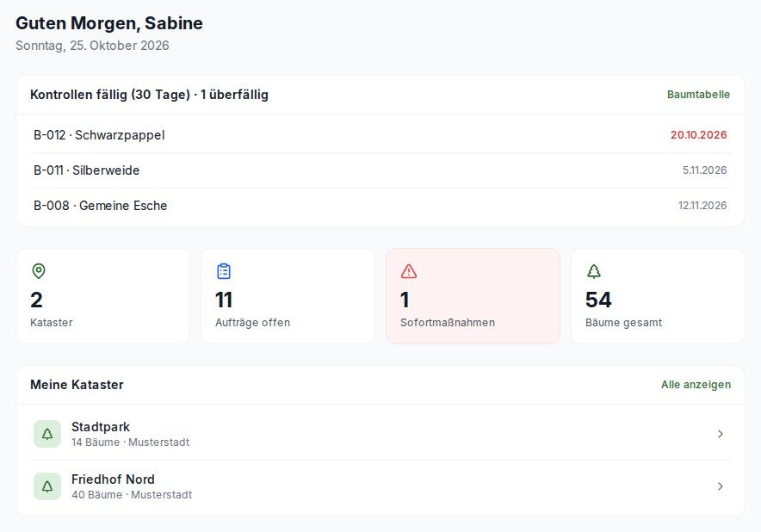Click the due date 5.11.2026

click(704, 170)
